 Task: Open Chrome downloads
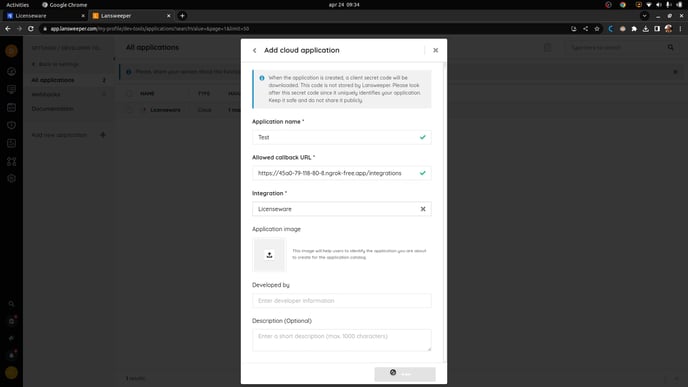645,29
